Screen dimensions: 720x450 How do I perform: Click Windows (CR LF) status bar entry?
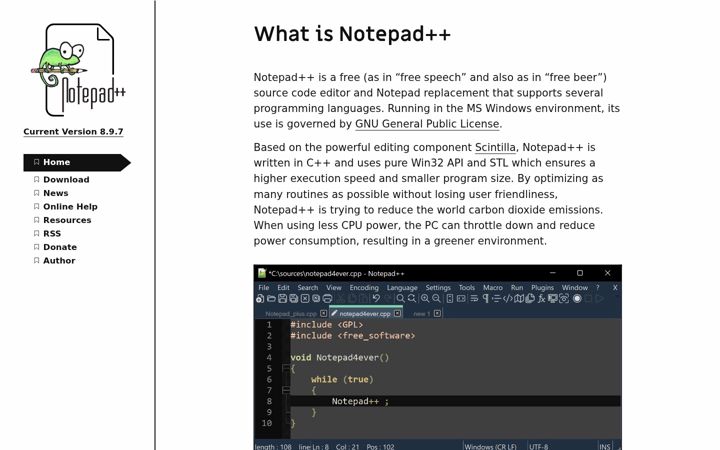tap(490, 446)
